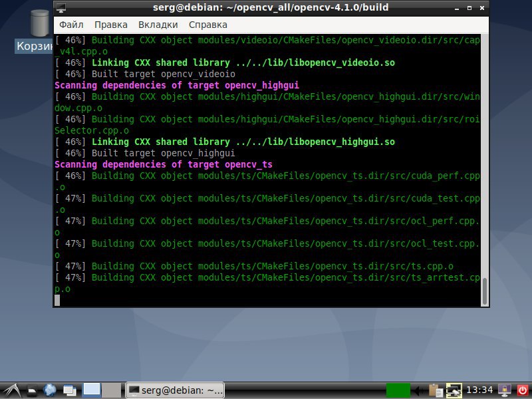Click 'Scanning dependencies of target opencv_ts' line
The image size is (532, 399).
164,164
